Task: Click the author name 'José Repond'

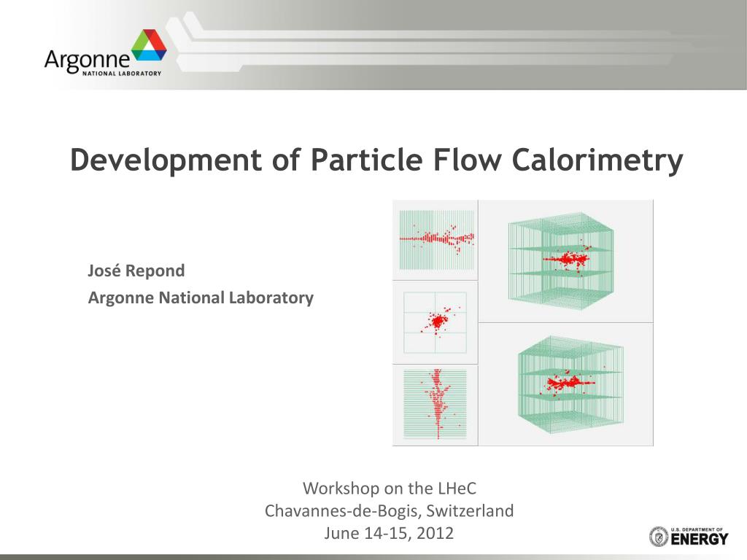Action: pos(136,271)
